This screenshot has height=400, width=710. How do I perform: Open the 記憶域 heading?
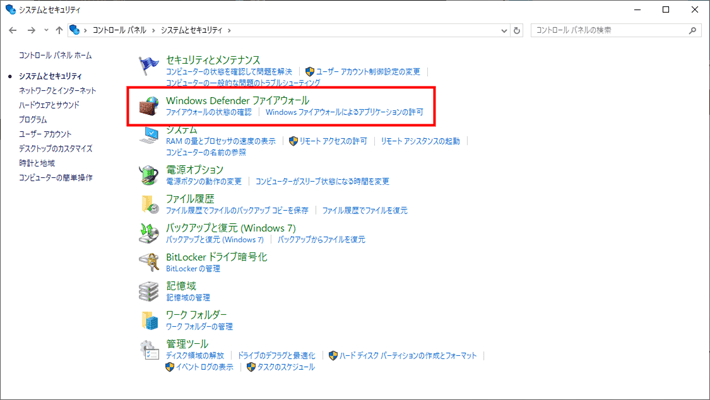(181, 286)
